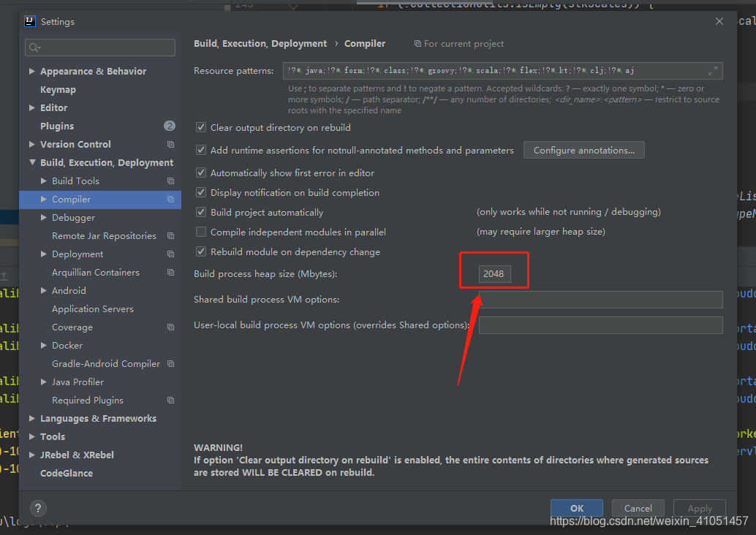The width and height of the screenshot is (756, 535).
Task: Click the Resource patterns text field
Action: point(503,71)
